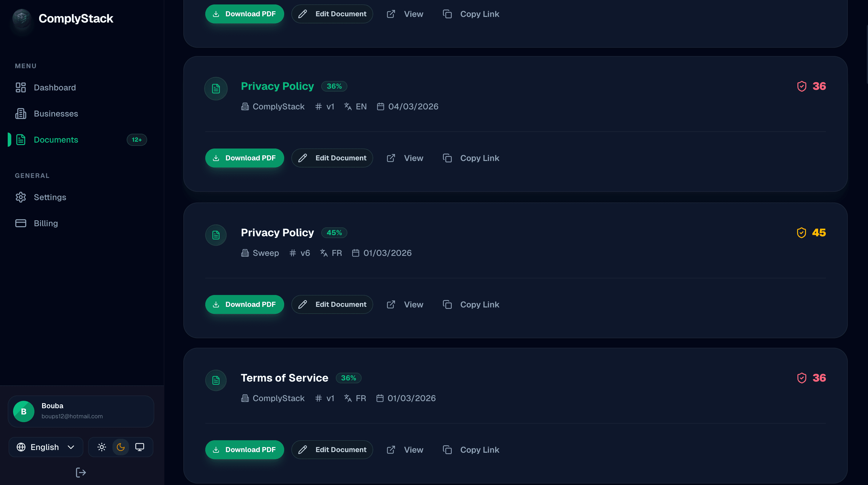Viewport: 868px width, 485px height.
Task: Click the document icon beside Terms of Service
Action: 216,380
